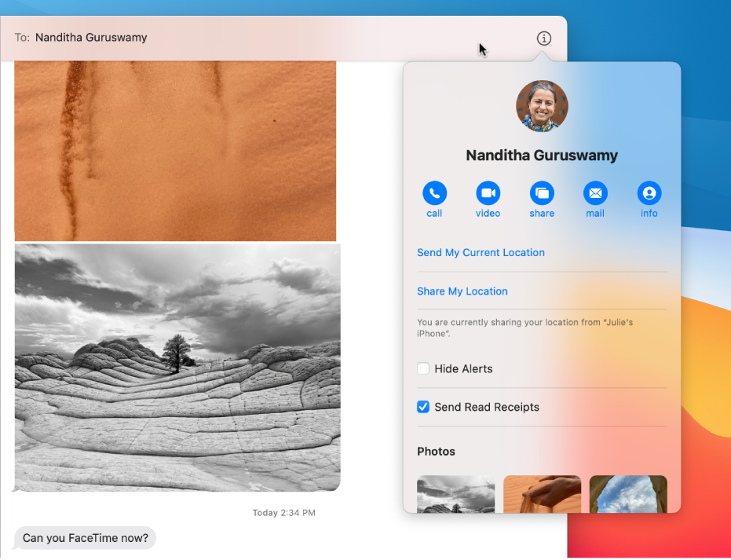Click the Photos section heading
The width and height of the screenshot is (731, 560).
point(436,451)
